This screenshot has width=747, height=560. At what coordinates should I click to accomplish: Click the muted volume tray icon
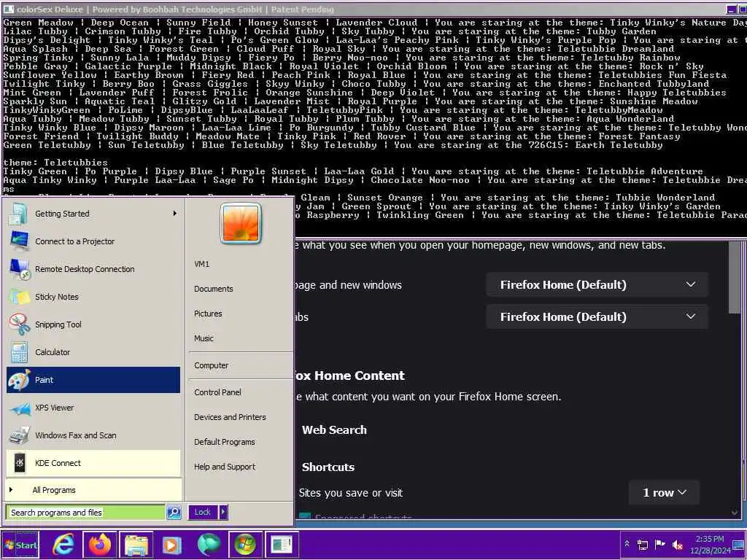pyautogui.click(x=678, y=545)
